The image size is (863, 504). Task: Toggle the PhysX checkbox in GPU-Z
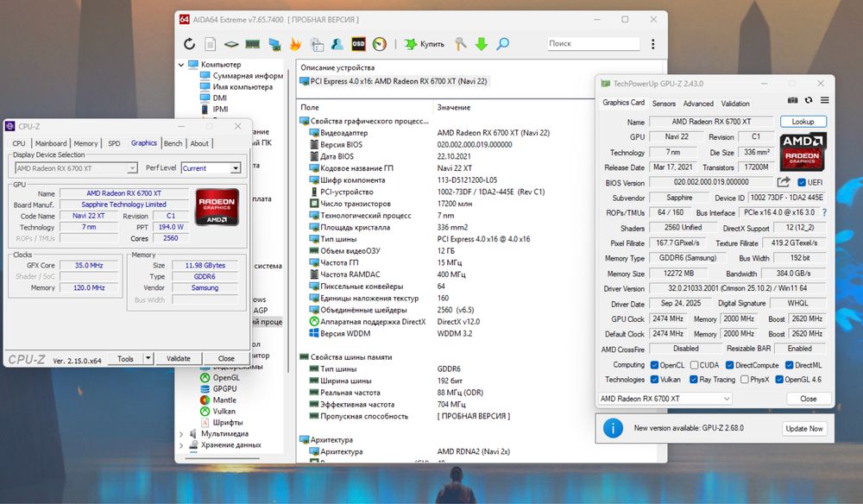[x=745, y=379]
